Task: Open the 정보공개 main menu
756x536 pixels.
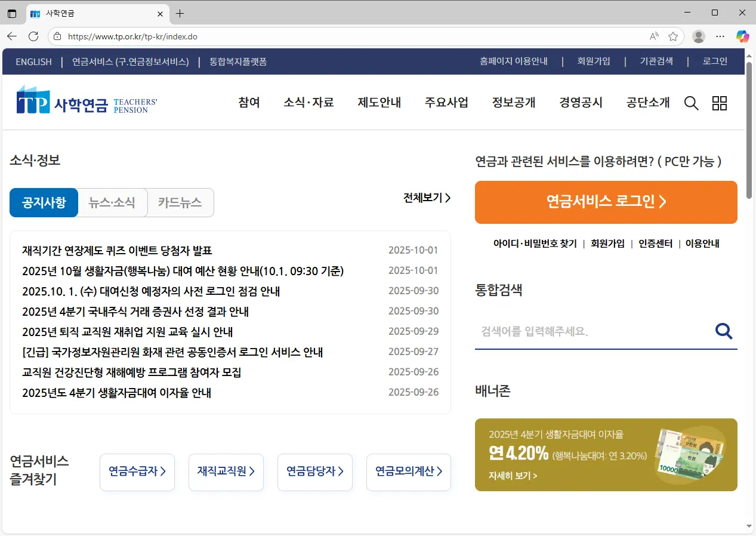Action: coord(513,103)
